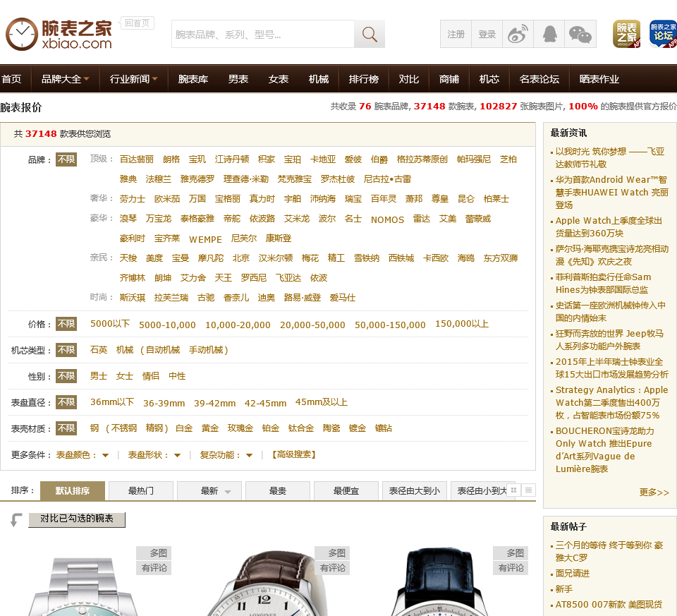677x616 pixels.
Task: Filter by brand 天梭
Action: 128,258
